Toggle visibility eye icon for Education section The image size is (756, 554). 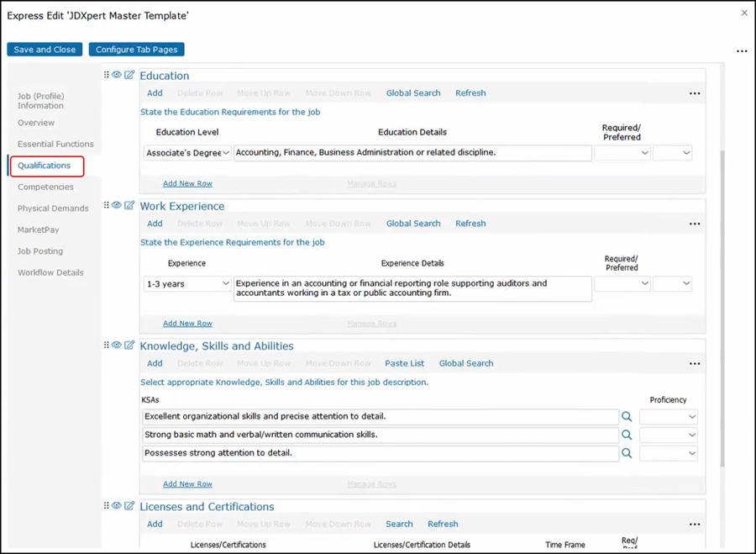coord(117,75)
